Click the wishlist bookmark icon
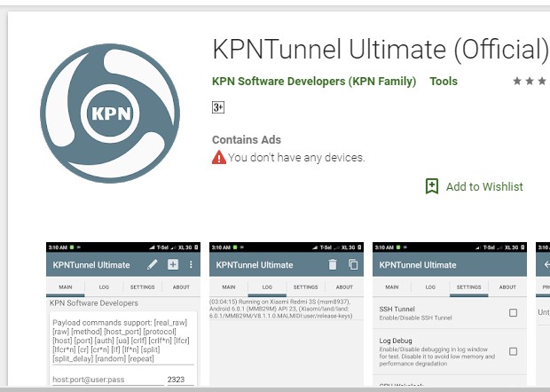Viewport: 550px width, 392px height. pyautogui.click(x=432, y=186)
